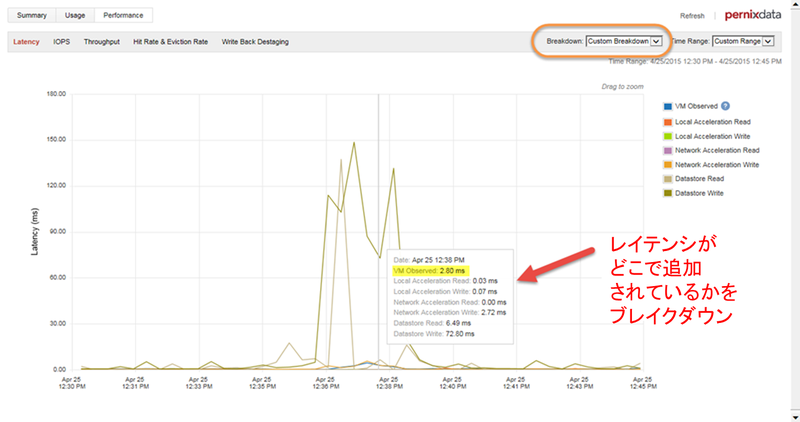800x422 pixels.
Task: Click the VM Observed legend label
Action: pos(696,106)
